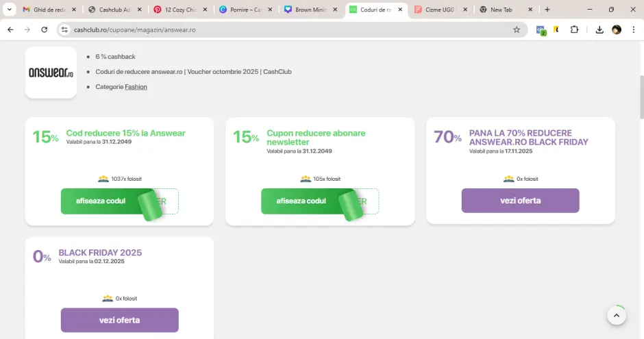Open the Chrome three-dot menu
The width and height of the screenshot is (644, 339).
[633, 30]
